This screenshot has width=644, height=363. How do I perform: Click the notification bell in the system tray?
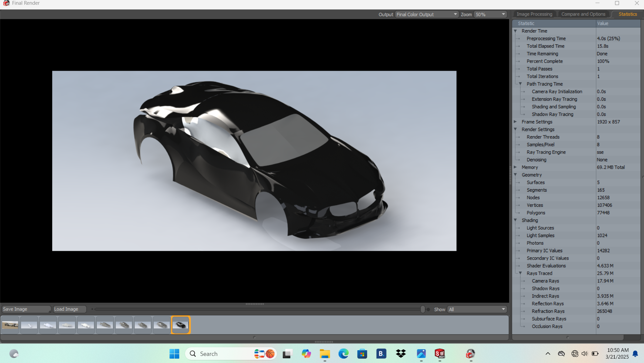pos(635,354)
